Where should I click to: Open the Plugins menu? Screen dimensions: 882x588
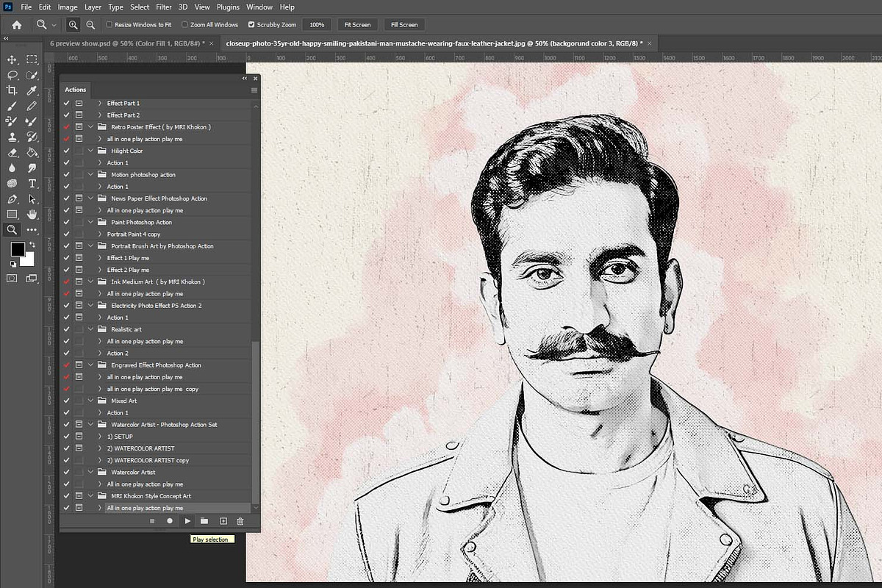pos(228,7)
